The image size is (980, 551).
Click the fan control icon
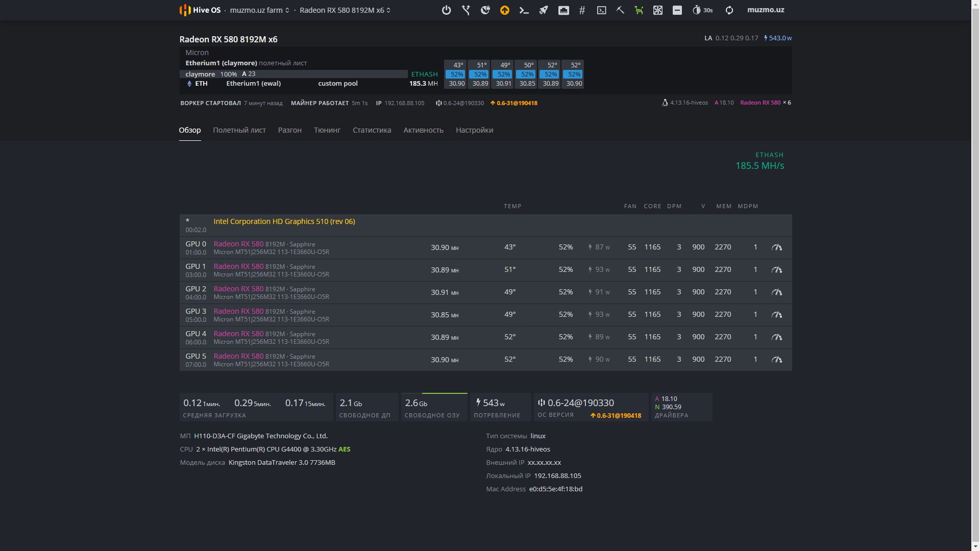click(657, 10)
